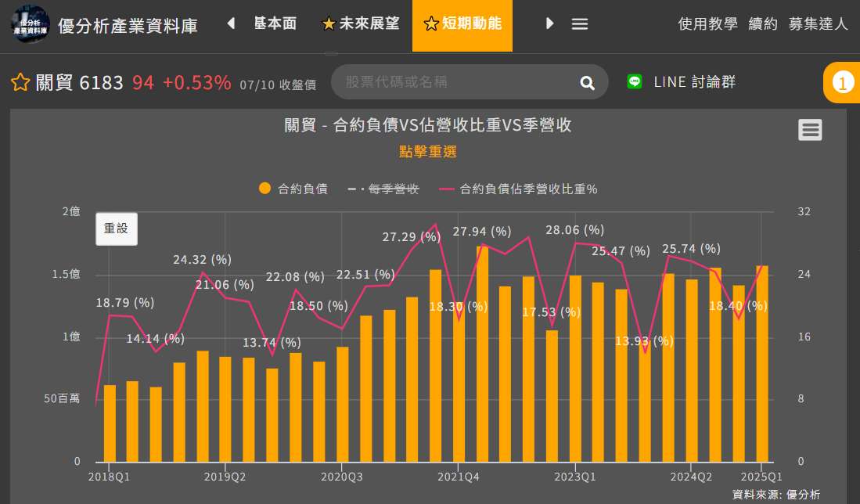Select the 短期動能 tab
This screenshot has width=860, height=504.
[x=462, y=24]
